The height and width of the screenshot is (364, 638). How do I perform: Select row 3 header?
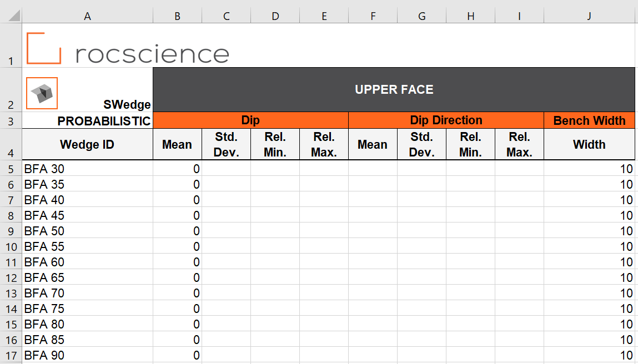click(x=11, y=120)
